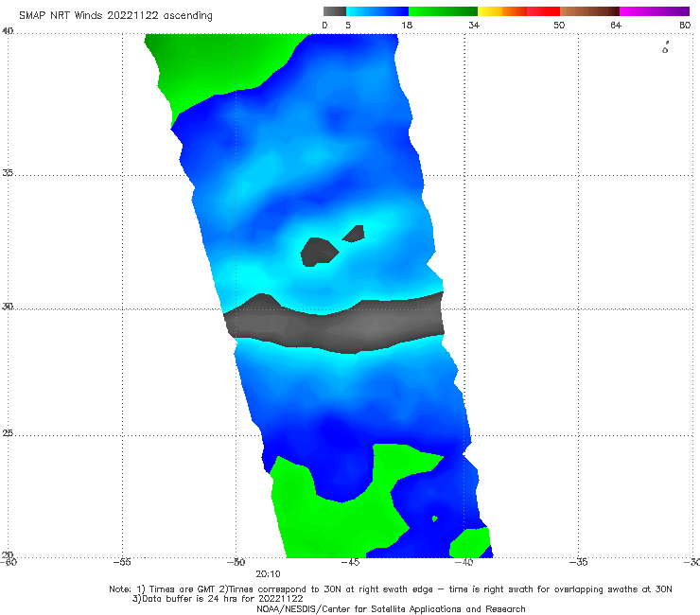
Task: Click the longitude '-45' axis label
Action: 350,562
